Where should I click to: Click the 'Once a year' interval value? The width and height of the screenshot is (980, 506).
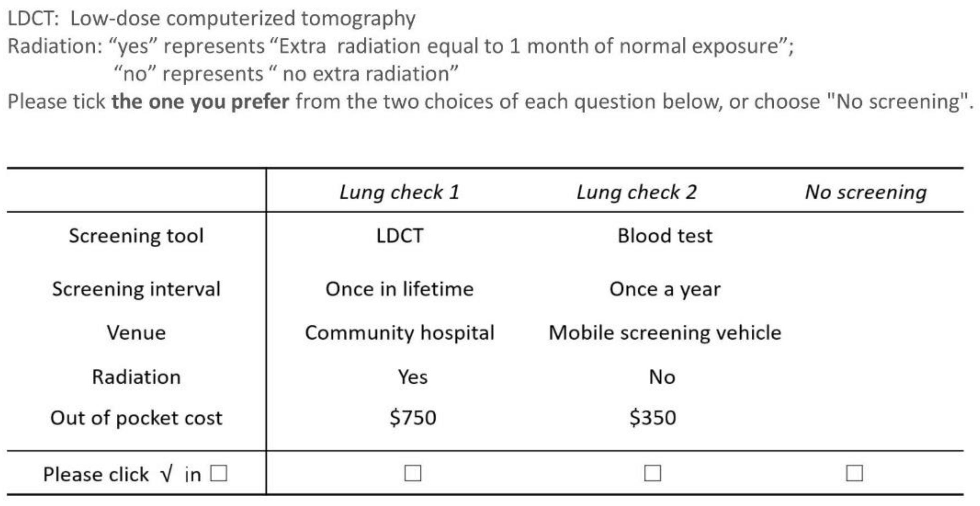[x=665, y=289]
